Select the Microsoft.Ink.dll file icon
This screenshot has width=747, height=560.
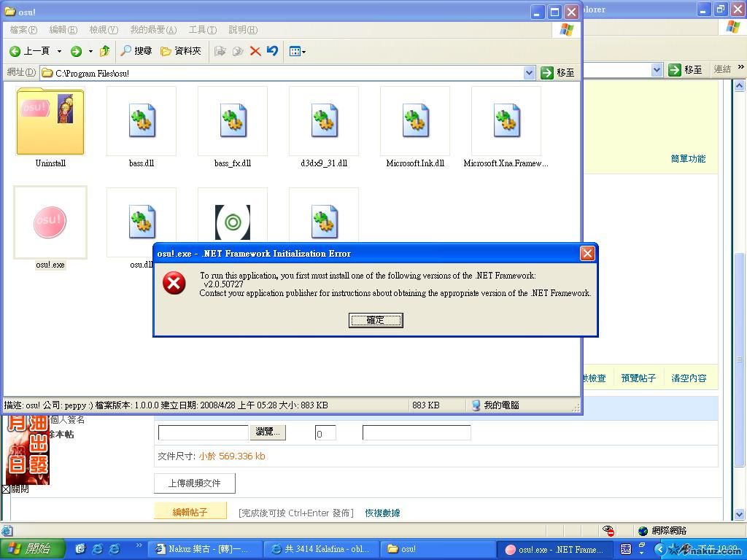(415, 121)
